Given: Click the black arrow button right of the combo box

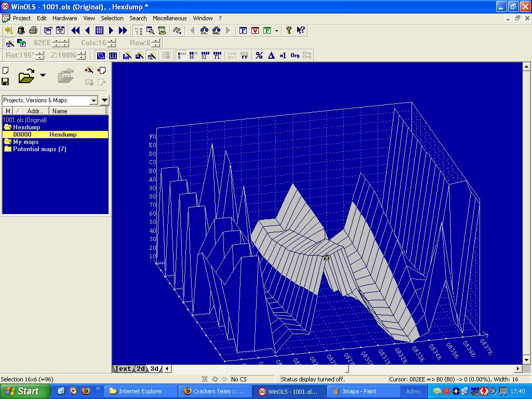Looking at the screenshot, I should pyautogui.click(x=105, y=100).
